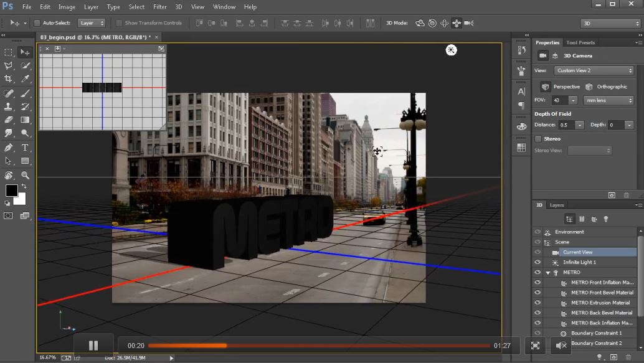The height and width of the screenshot is (363, 644).
Task: Collapse the METRO tree item
Action: (548, 273)
